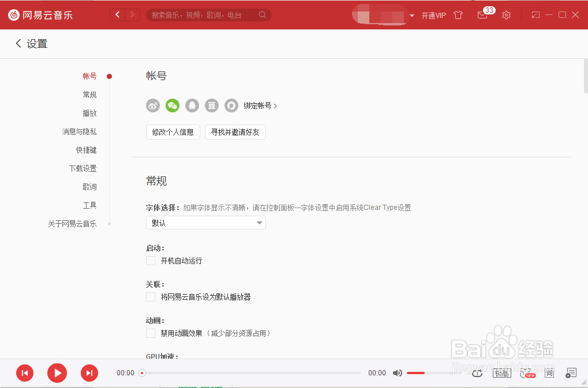Start playback with the play button
588x388 pixels.
point(57,373)
